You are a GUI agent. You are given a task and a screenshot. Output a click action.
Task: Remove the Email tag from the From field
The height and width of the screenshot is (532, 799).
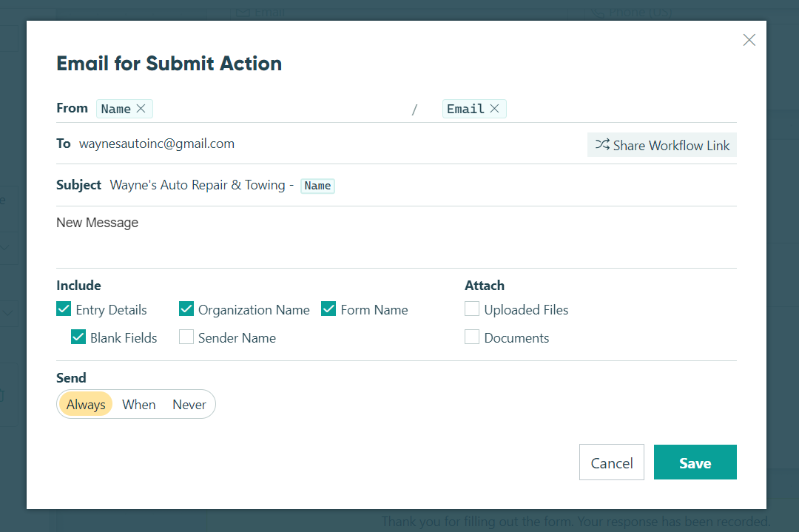494,109
